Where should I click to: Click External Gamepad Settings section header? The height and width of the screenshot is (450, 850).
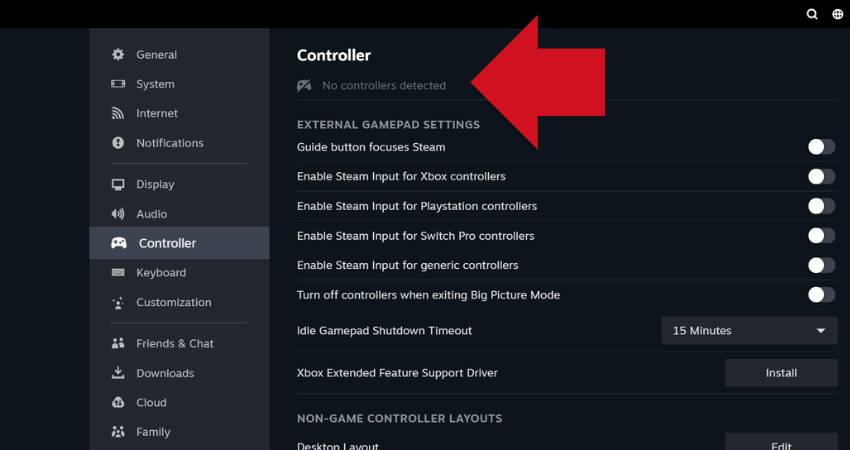point(388,124)
